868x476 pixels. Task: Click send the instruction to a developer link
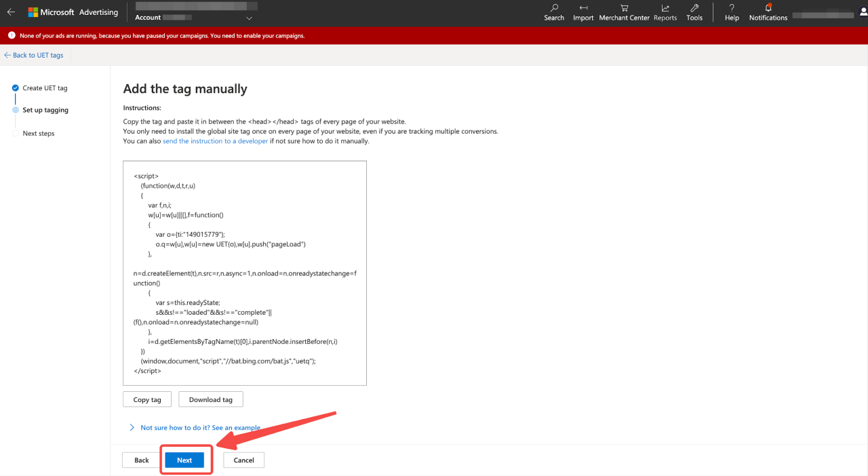pos(215,141)
